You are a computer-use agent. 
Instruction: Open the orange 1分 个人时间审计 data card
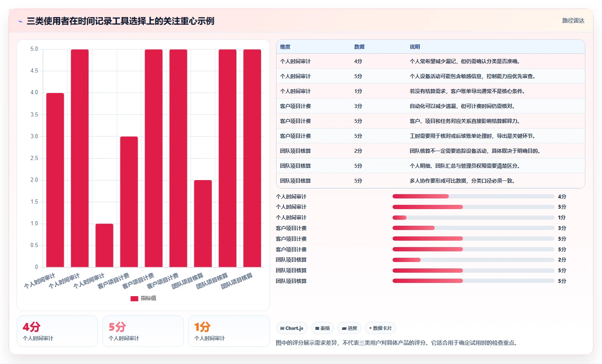[229, 331]
